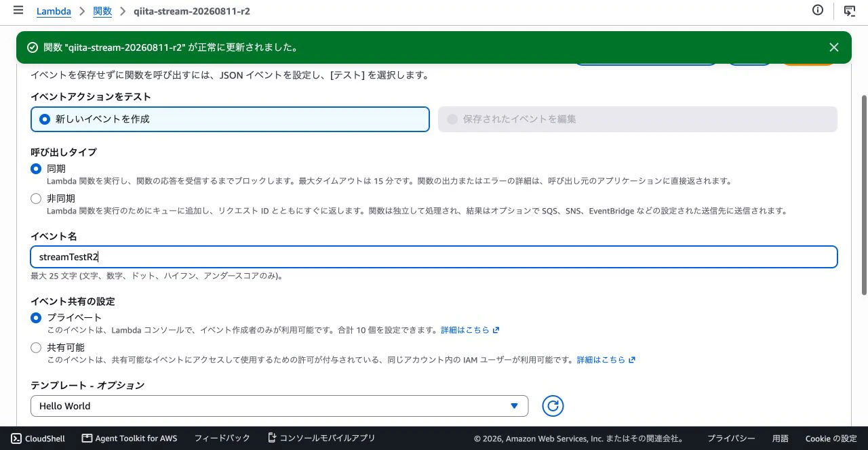Open Agent Toolkit for AWS
The image size is (868, 450).
pos(129,438)
